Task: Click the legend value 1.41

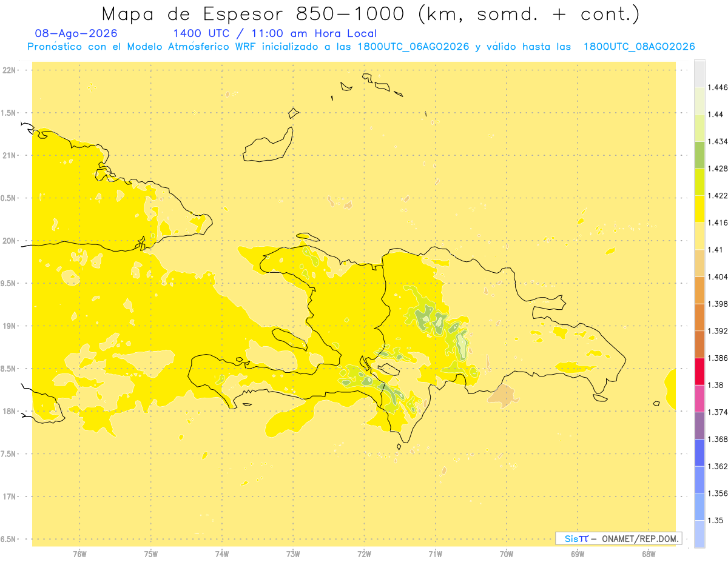Action: tap(716, 250)
